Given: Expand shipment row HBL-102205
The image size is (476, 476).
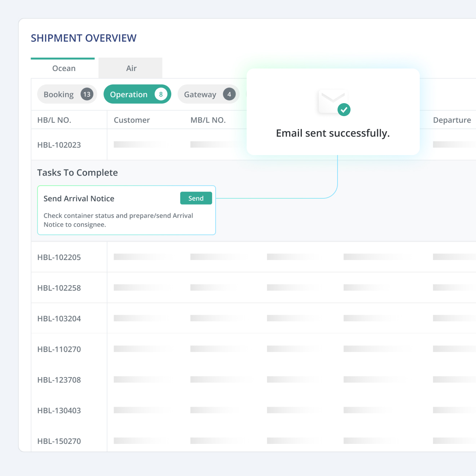Looking at the screenshot, I should point(59,257).
